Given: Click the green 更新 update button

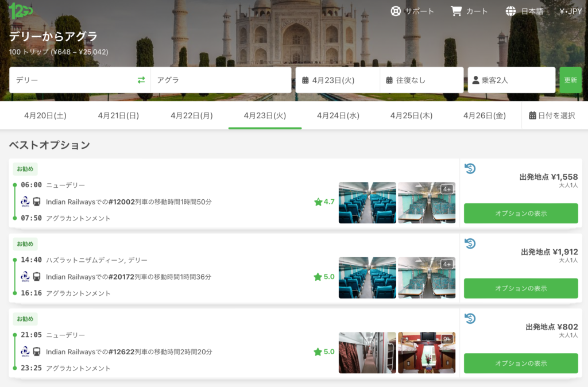Looking at the screenshot, I should pos(570,80).
